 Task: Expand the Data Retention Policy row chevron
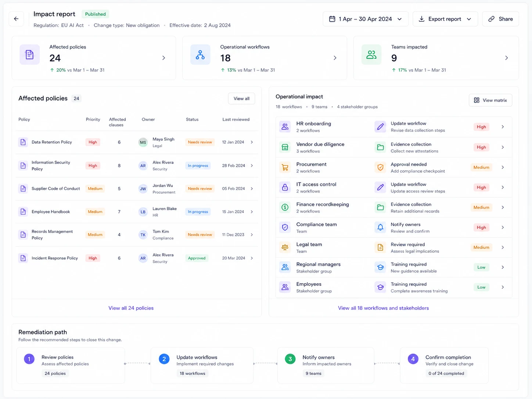pos(252,142)
